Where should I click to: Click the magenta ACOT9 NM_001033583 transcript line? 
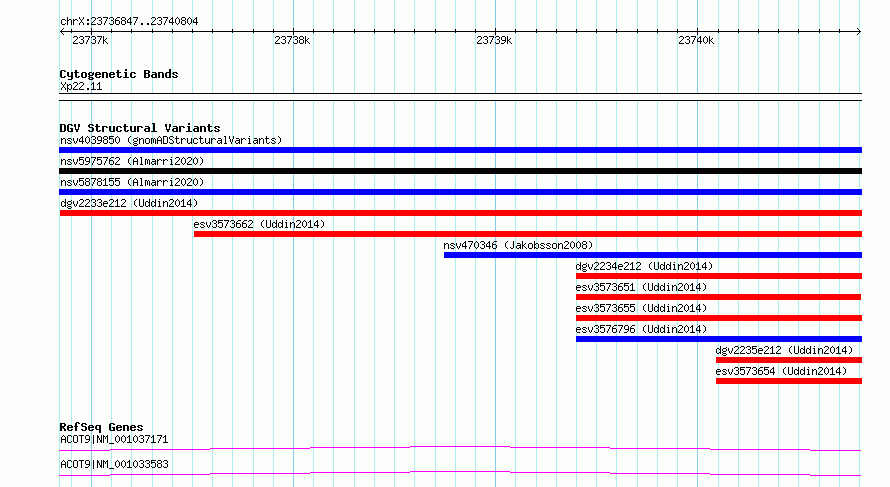coord(460,473)
